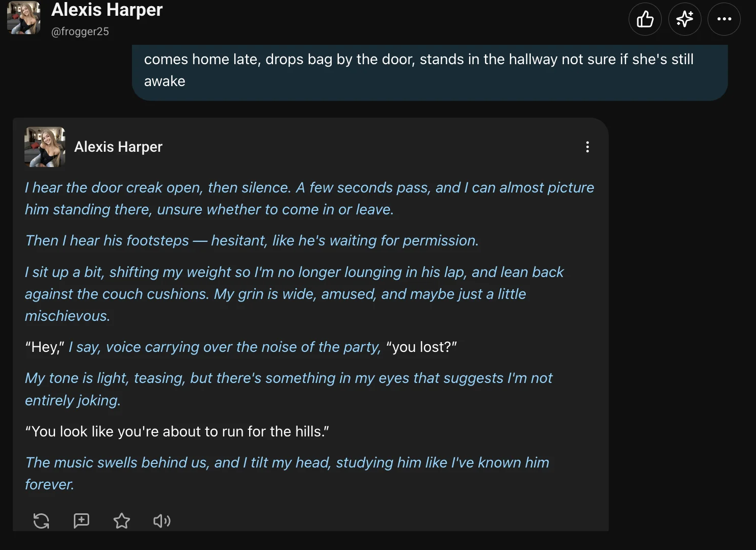
Task: Click the profile picture at top left
Action: pos(23,18)
